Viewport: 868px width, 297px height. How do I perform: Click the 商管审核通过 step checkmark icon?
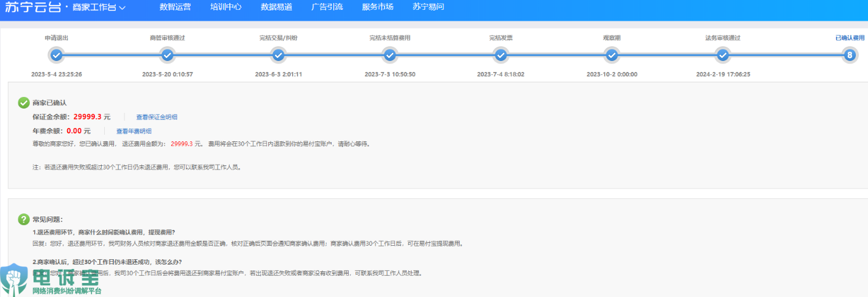click(167, 55)
